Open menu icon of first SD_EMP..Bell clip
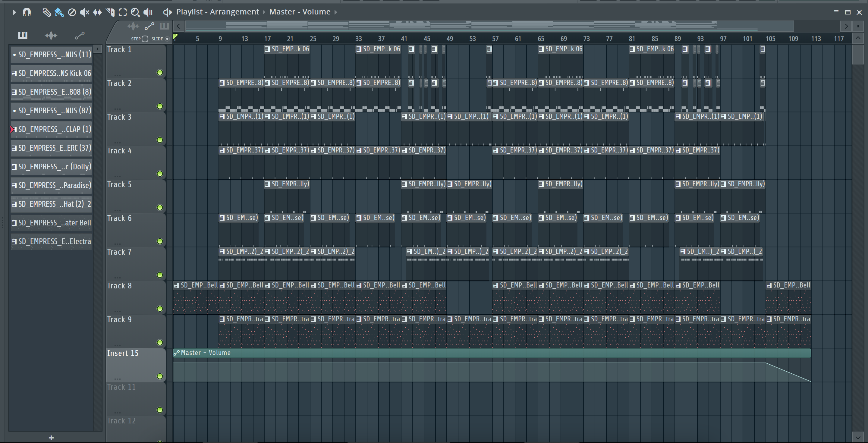This screenshot has width=868, height=443. (176, 285)
